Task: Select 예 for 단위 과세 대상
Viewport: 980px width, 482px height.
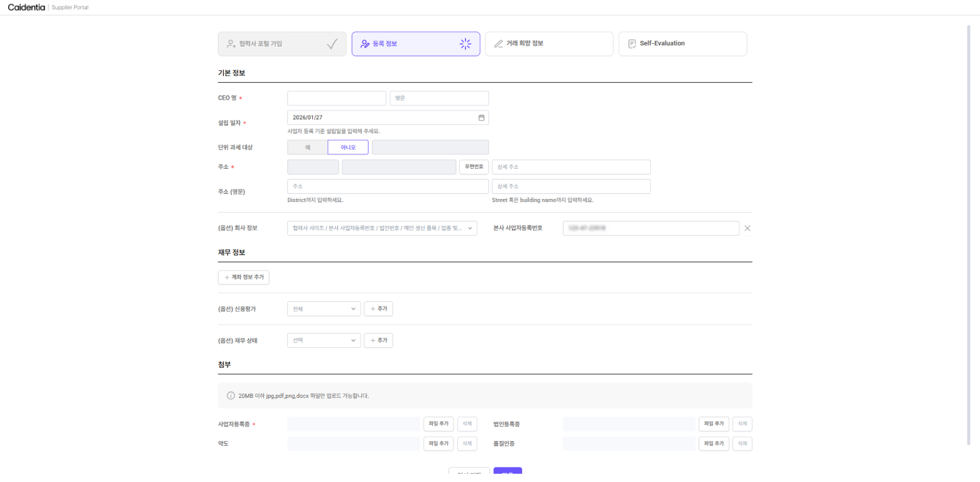Action: pyautogui.click(x=308, y=147)
